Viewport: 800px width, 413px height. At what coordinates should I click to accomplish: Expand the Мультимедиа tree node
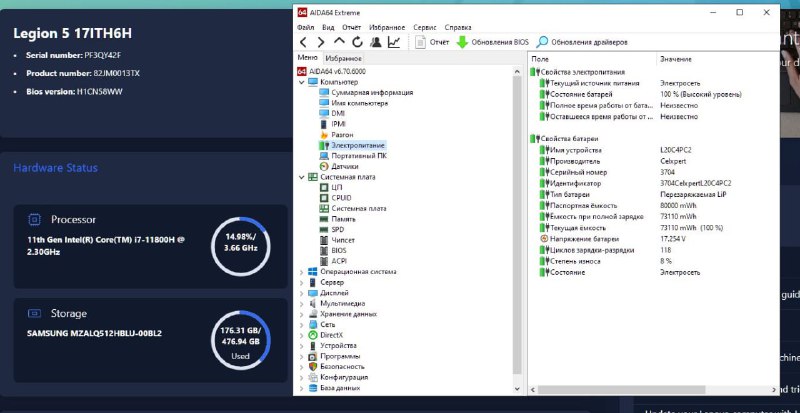click(x=302, y=304)
